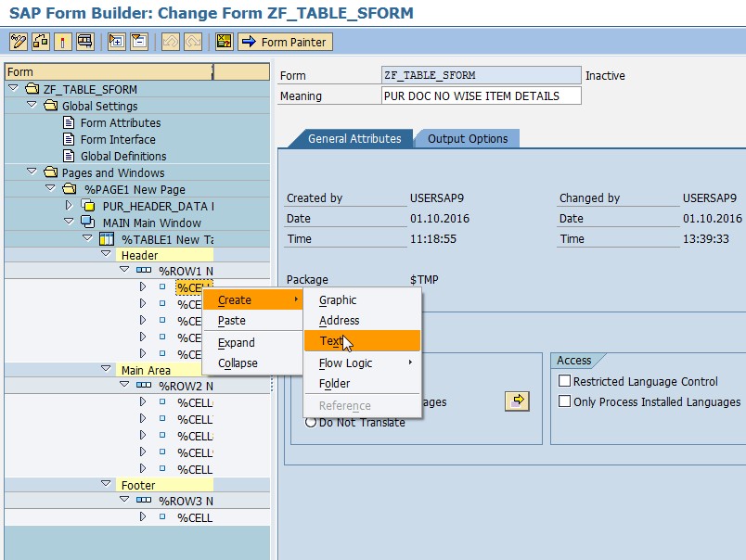Collapse the %TABLE1 table node
This screenshot has height=560, width=746.
87,238
